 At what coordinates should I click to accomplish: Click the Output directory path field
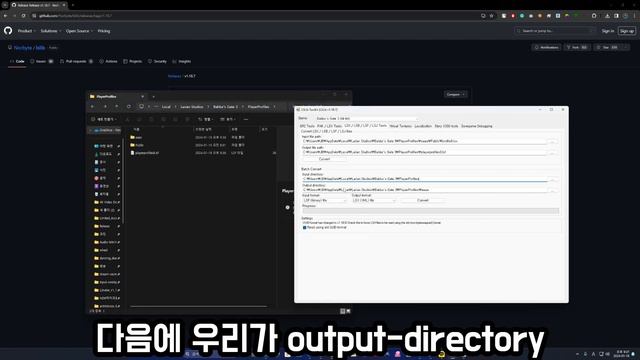point(424,190)
